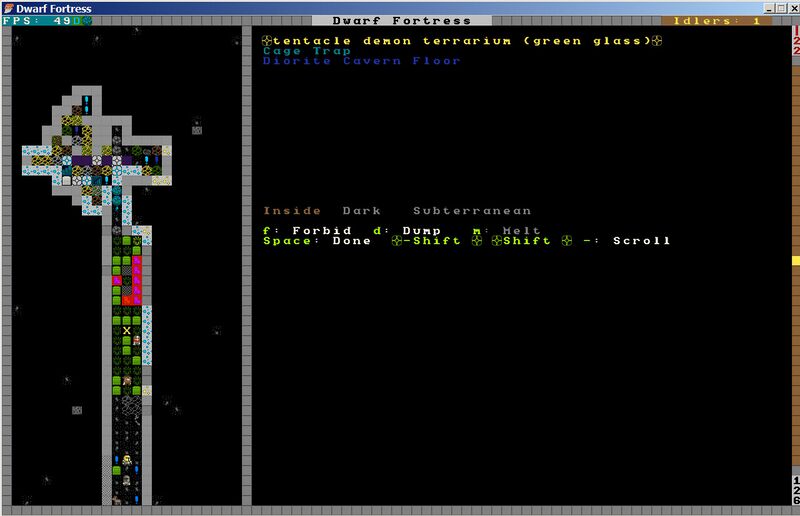Click the isolated grey tile northeast of the cavern
This screenshot has width=800, height=516.
pyautogui.click(x=197, y=130)
